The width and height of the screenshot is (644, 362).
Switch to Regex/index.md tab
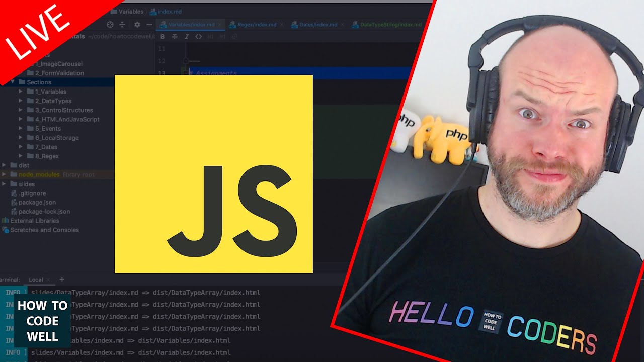(257, 25)
